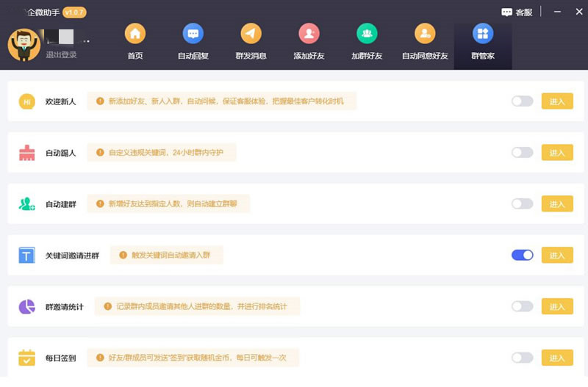Viewport: 588px width, 387px height.
Task: Click the 欢迎新人 label text
Action: click(x=61, y=101)
